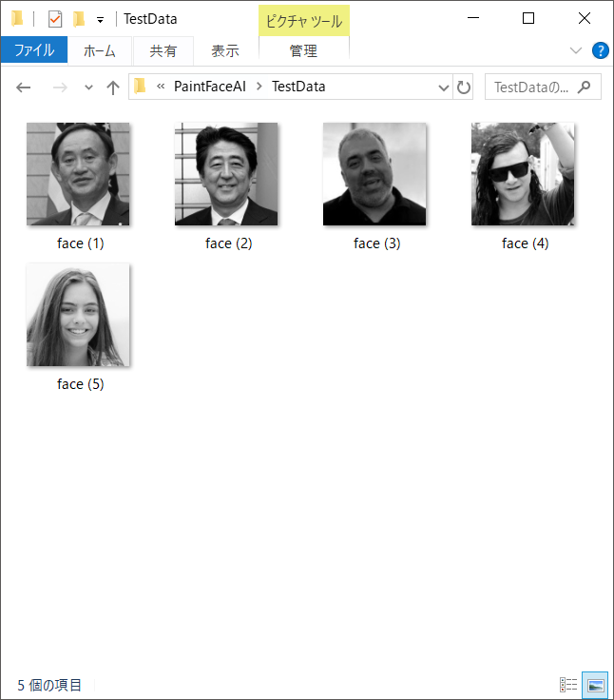
Task: Click the search magnifier icon
Action: point(584,87)
